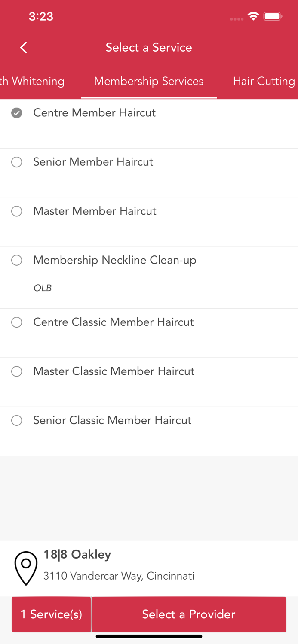The image size is (298, 644).
Task: Pick the Senior Classic Member Haircut radio
Action: pyautogui.click(x=17, y=420)
